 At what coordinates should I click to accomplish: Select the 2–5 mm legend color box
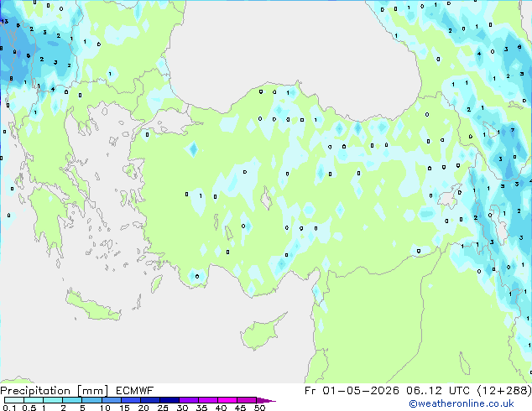(x=72, y=400)
